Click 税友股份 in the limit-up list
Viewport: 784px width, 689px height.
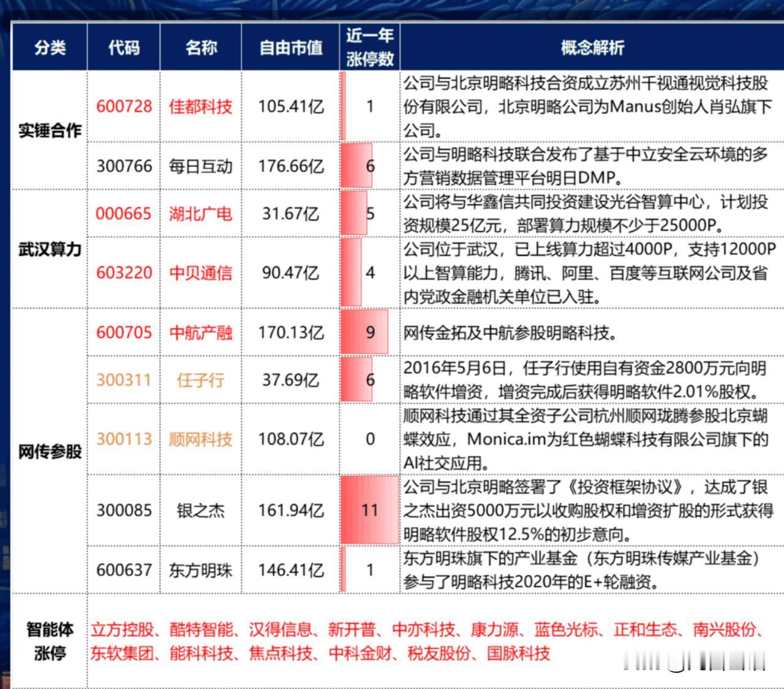[439, 653]
